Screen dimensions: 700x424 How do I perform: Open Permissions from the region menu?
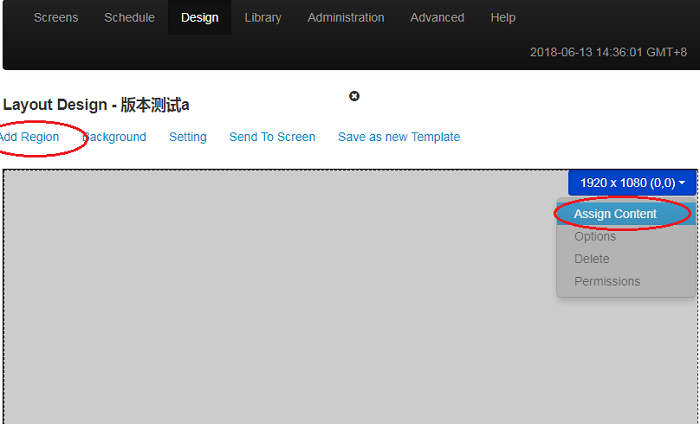click(x=607, y=281)
